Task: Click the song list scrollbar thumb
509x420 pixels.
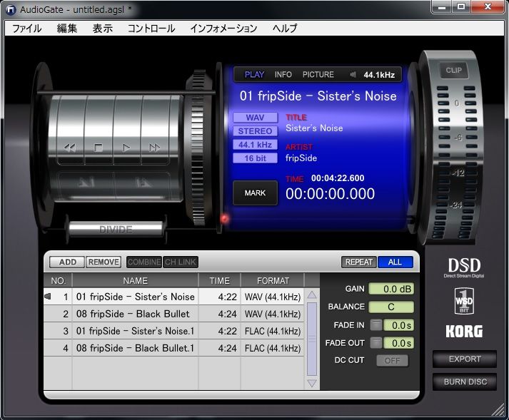Action: click(312, 339)
